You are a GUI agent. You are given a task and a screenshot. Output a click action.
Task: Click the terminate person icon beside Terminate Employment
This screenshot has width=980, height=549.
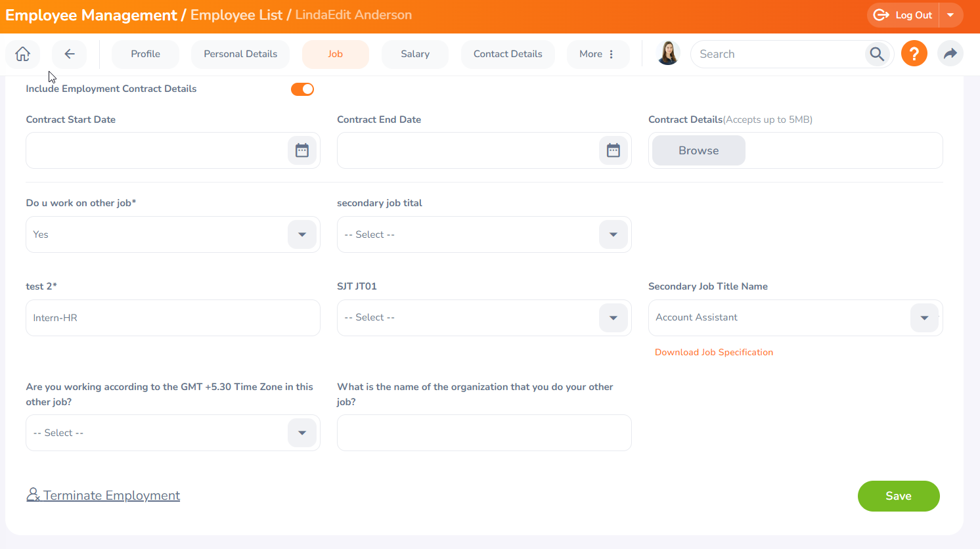[x=32, y=495]
